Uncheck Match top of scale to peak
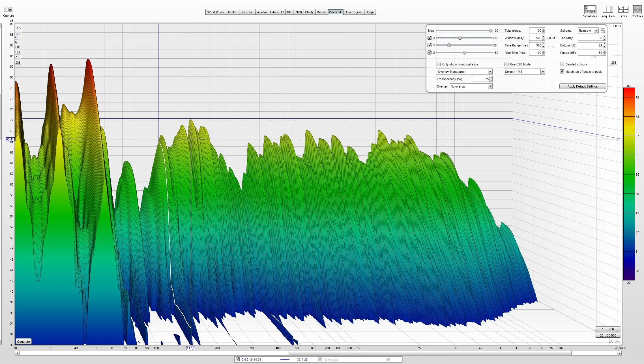The height and width of the screenshot is (364, 644). [x=562, y=71]
